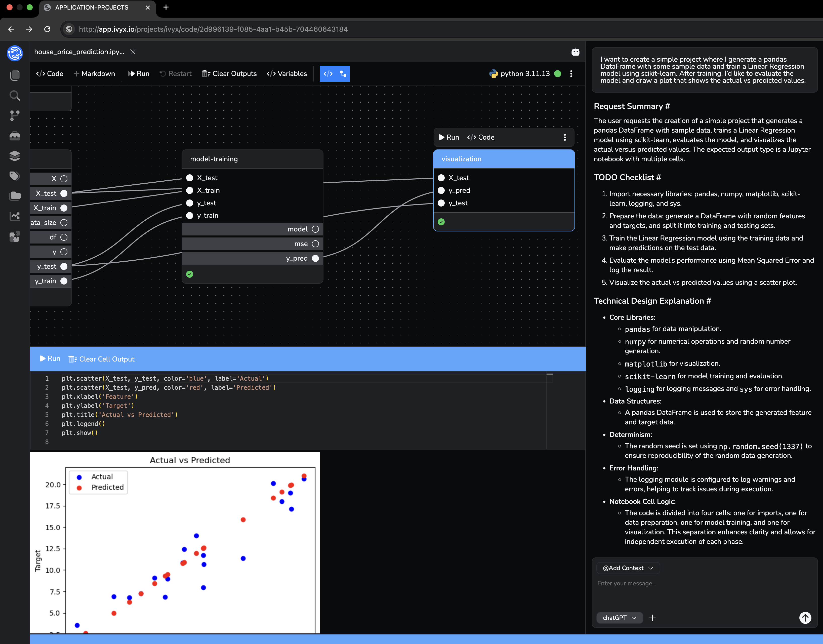Click the files copy icon in sidebar
The height and width of the screenshot is (644, 823).
click(x=15, y=75)
